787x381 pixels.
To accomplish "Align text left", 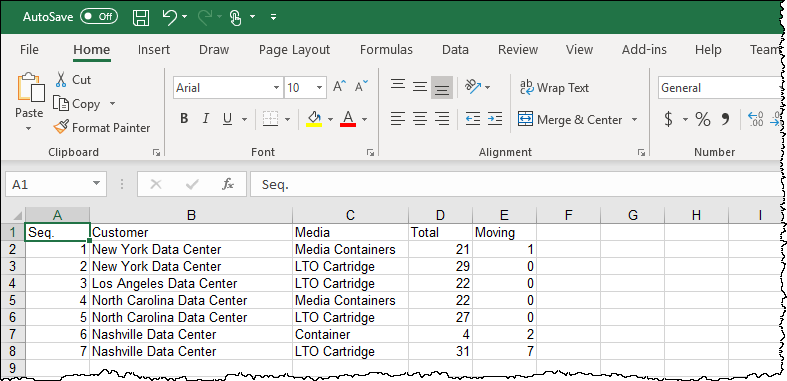I will [398, 119].
